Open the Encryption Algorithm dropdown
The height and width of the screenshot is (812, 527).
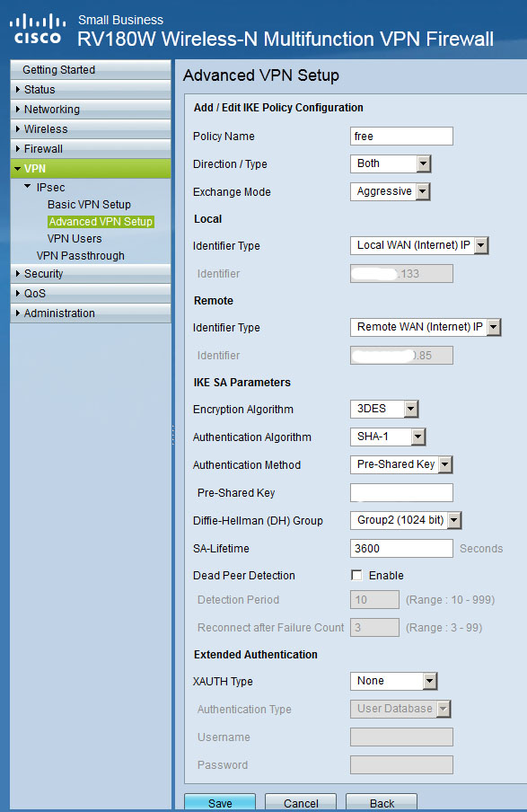pos(384,409)
